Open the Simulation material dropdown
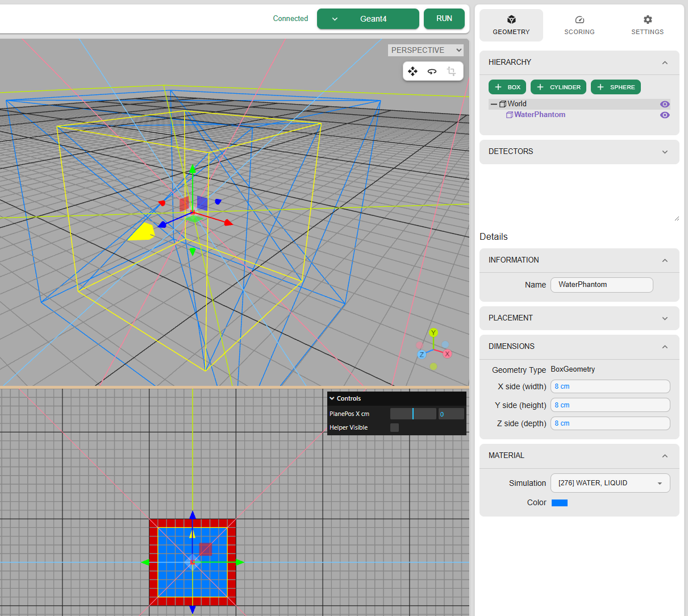688x616 pixels. click(x=610, y=483)
